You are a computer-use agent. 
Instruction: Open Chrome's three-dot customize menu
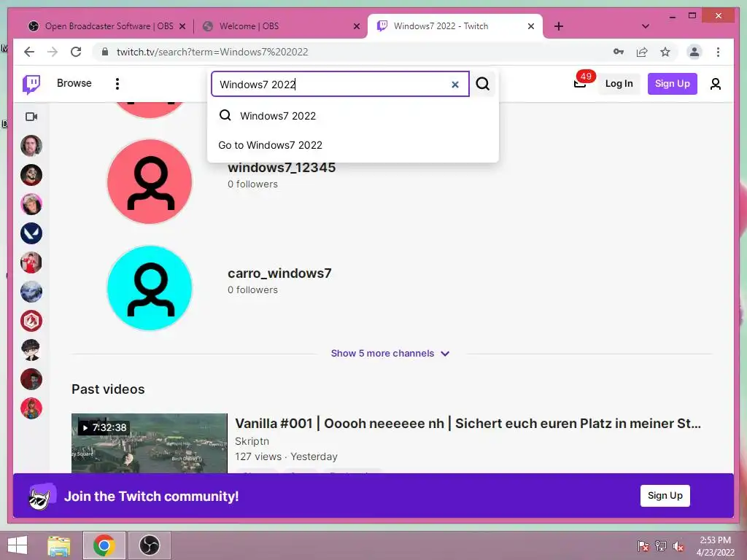pyautogui.click(x=718, y=52)
